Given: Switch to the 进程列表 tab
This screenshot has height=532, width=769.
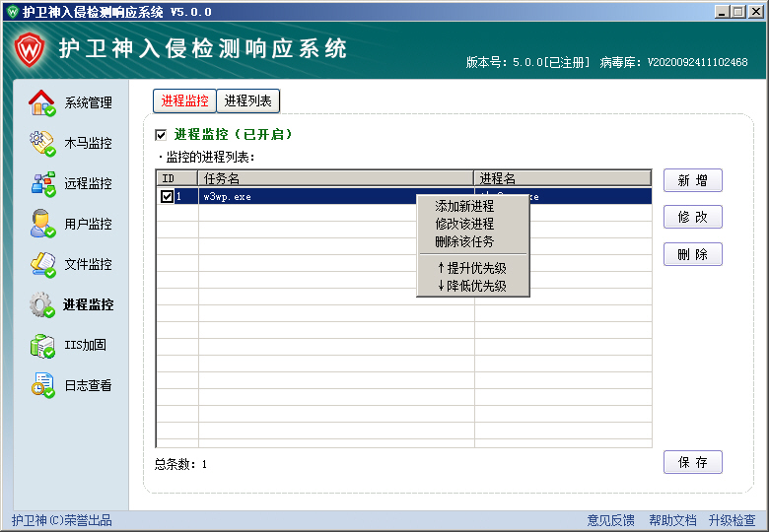Looking at the screenshot, I should pyautogui.click(x=247, y=100).
